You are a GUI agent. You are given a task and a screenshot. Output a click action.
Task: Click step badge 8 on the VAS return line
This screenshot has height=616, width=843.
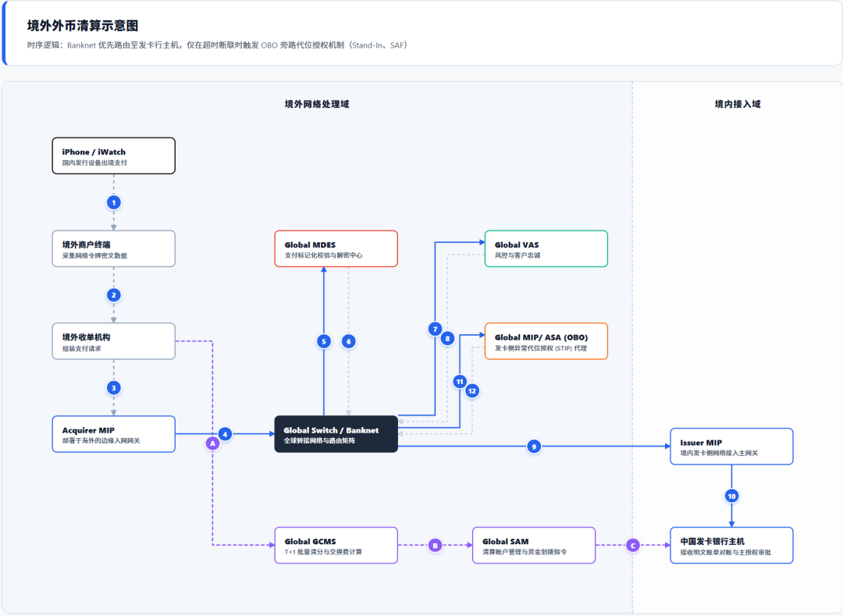coord(447,338)
